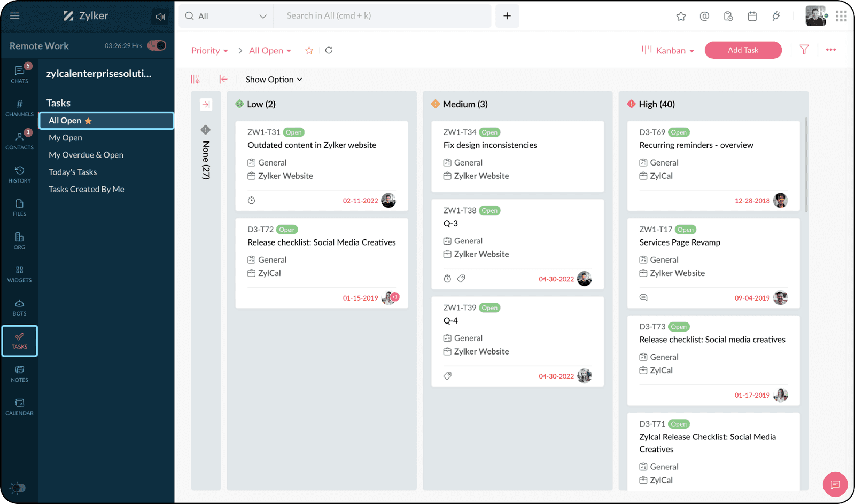Open the calendar icon in top bar
855x504 pixels.
752,17
